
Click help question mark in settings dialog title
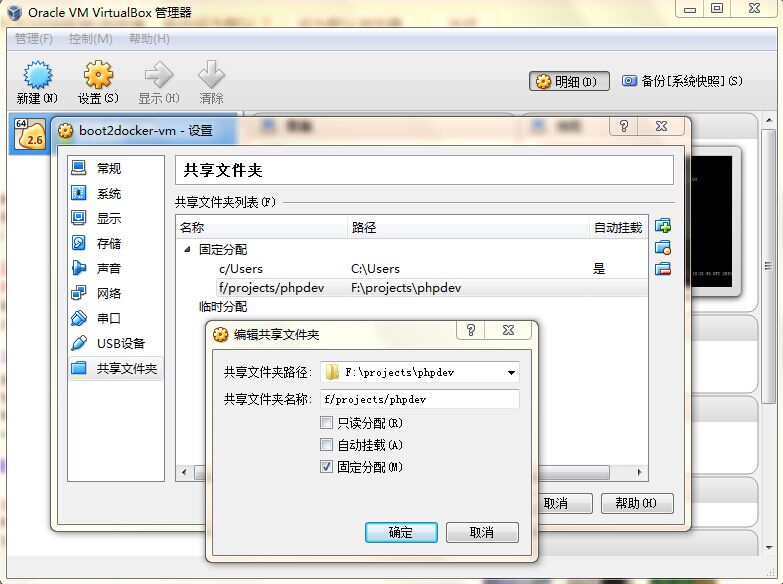[x=624, y=126]
